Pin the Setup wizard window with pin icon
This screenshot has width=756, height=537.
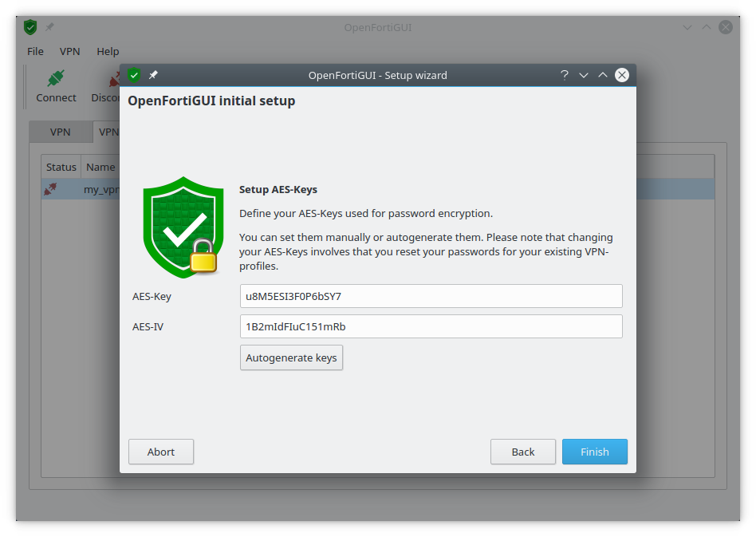click(x=153, y=75)
